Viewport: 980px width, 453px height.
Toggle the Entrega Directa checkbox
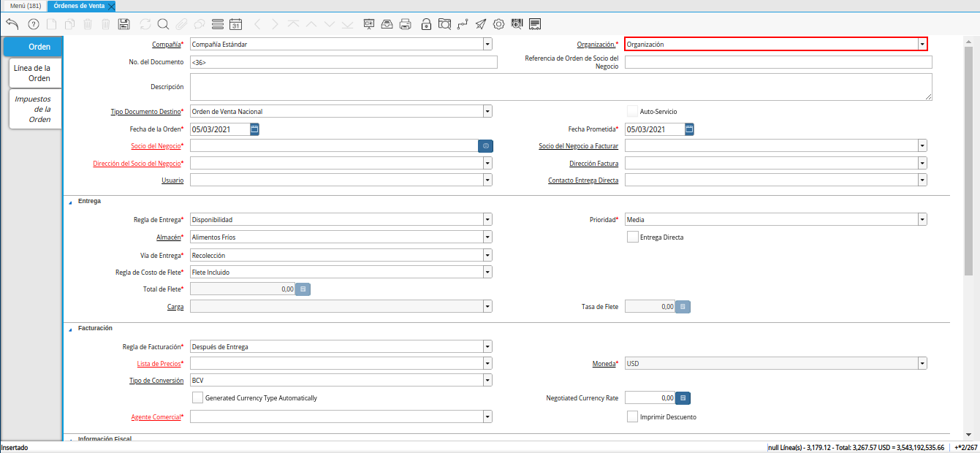(633, 237)
